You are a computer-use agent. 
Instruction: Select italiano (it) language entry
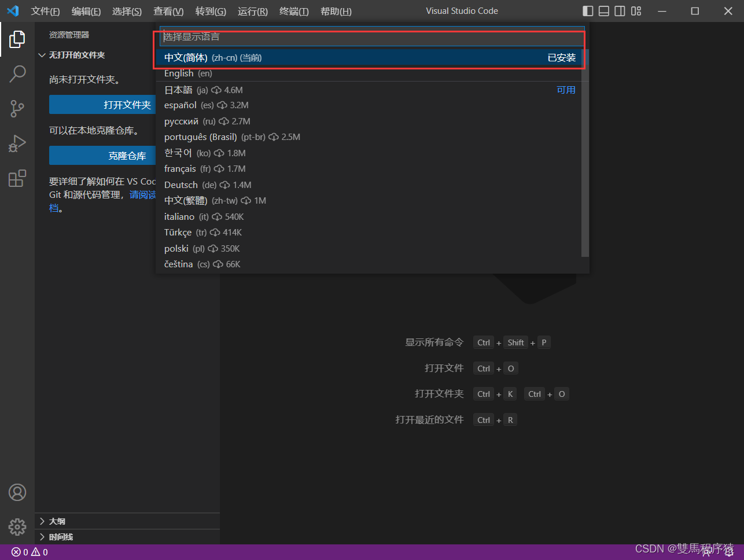pos(370,217)
